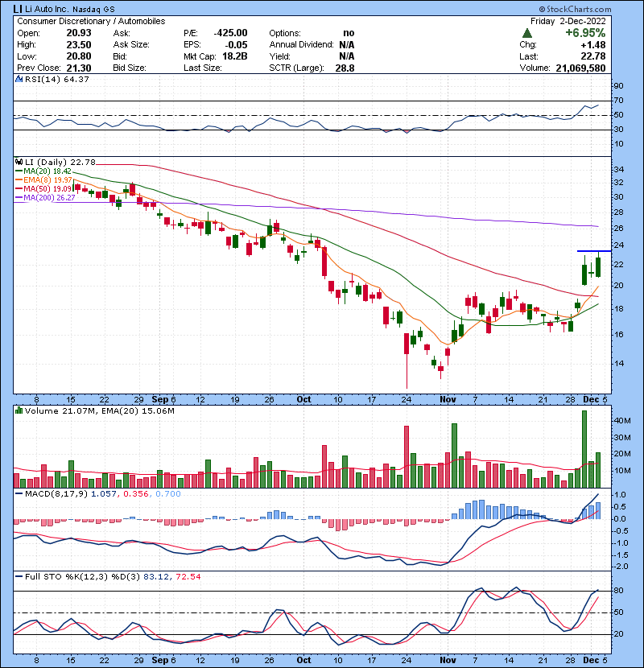The height and width of the screenshot is (668, 644).
Task: Click the P/E value -425.00
Action: pos(230,33)
